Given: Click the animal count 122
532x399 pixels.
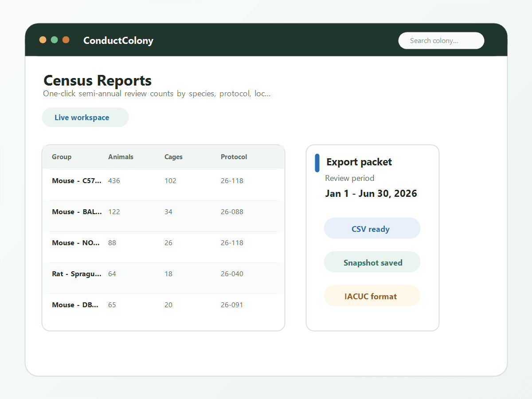Looking at the screenshot, I should (x=114, y=212).
